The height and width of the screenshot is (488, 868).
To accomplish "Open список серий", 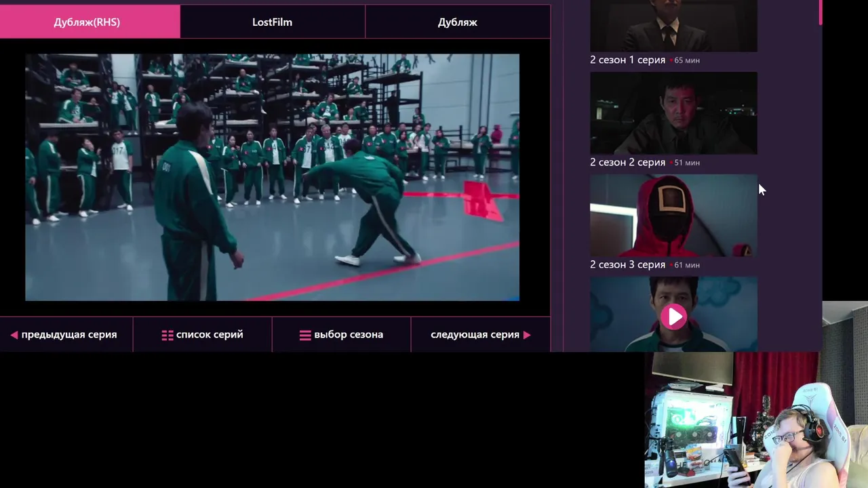I will pyautogui.click(x=203, y=334).
